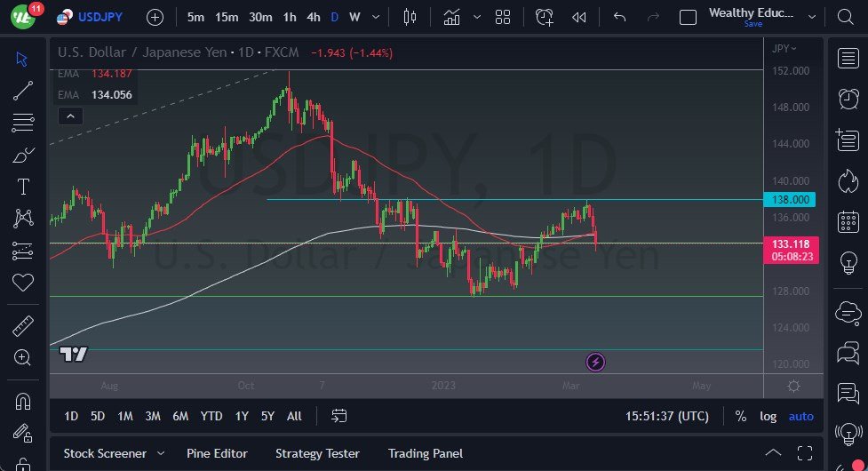The image size is (868, 471).
Task: Open the Alerts clock icon
Action: click(x=544, y=17)
